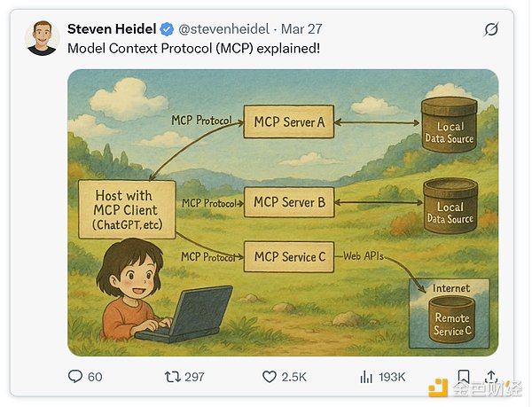Screen dimensions: 532x407
Task: Click the share upload arrow icon
Action: click(491, 377)
